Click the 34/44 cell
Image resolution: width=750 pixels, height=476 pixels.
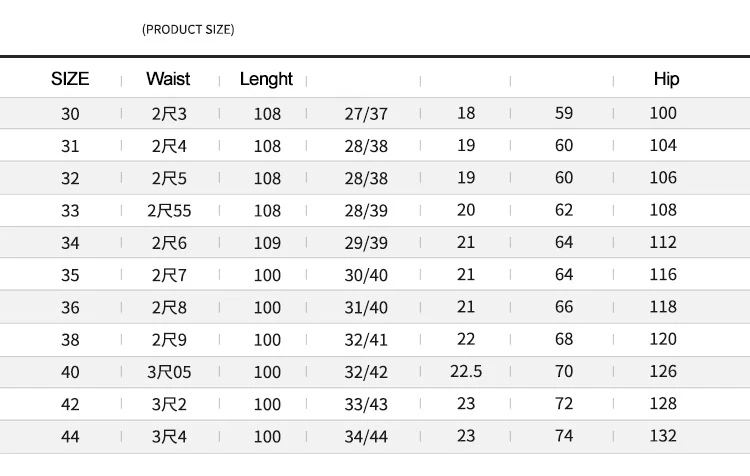(366, 436)
